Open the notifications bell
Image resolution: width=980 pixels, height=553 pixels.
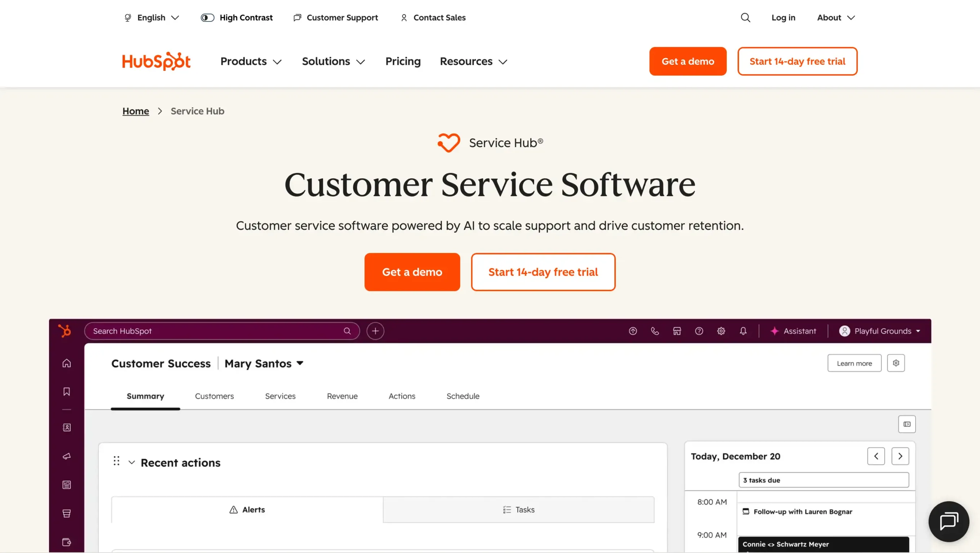(x=743, y=331)
